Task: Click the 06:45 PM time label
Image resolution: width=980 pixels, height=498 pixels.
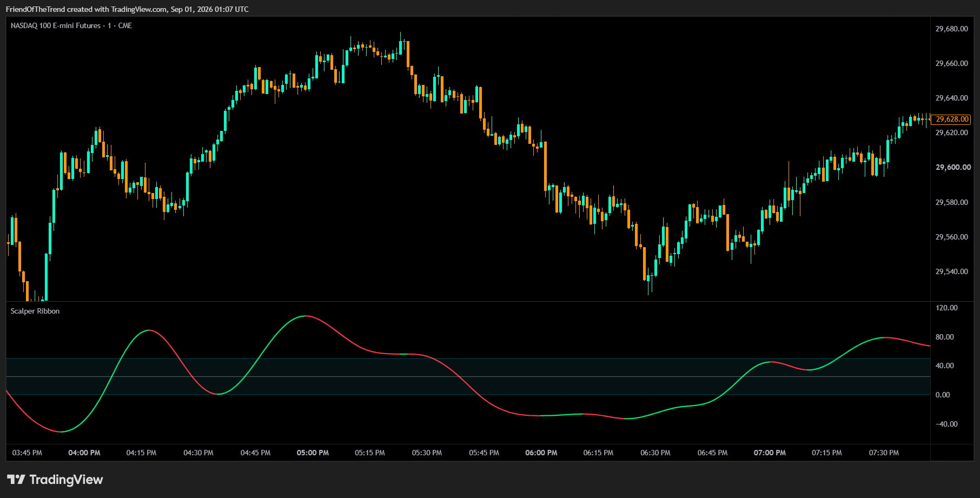Action: click(712, 453)
